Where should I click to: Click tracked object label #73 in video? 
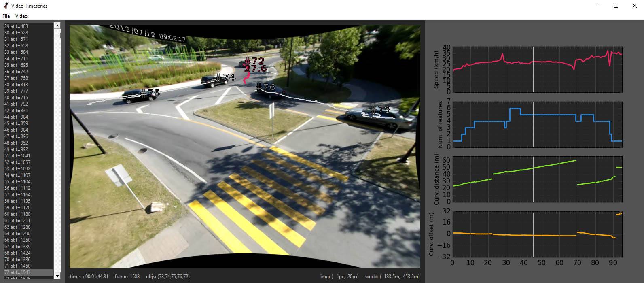coord(380,110)
